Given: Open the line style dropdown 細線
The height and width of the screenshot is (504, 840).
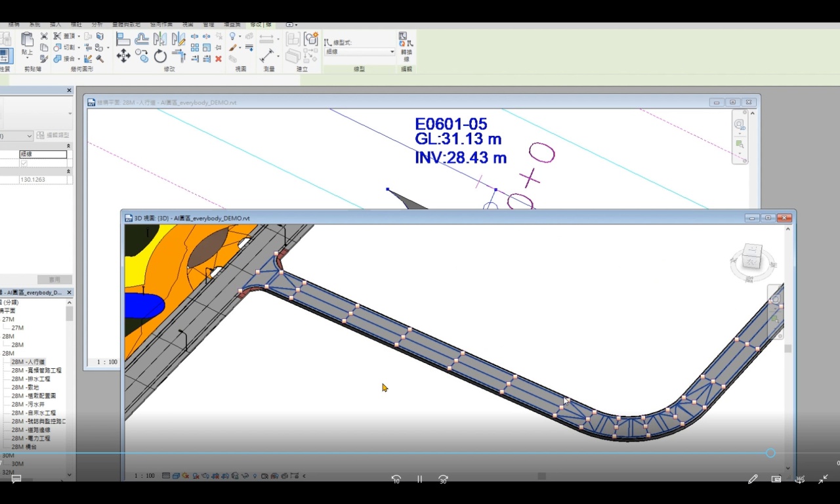Looking at the screenshot, I should point(360,52).
